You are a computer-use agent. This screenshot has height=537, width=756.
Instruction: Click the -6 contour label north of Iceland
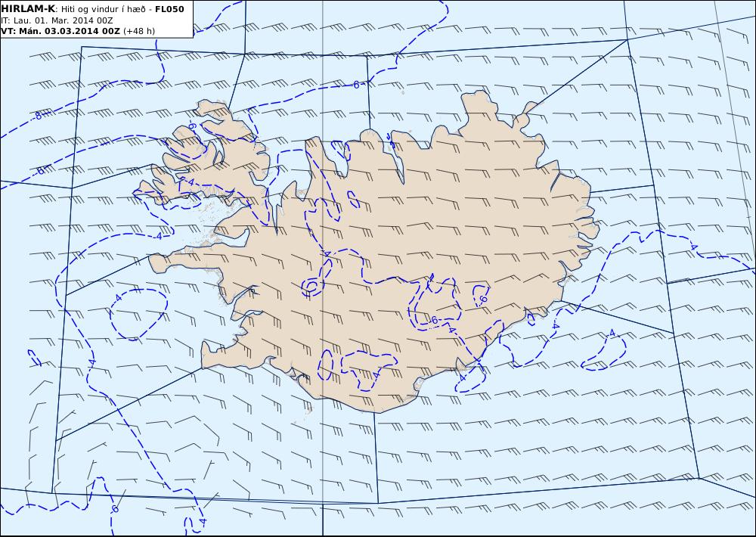point(356,85)
